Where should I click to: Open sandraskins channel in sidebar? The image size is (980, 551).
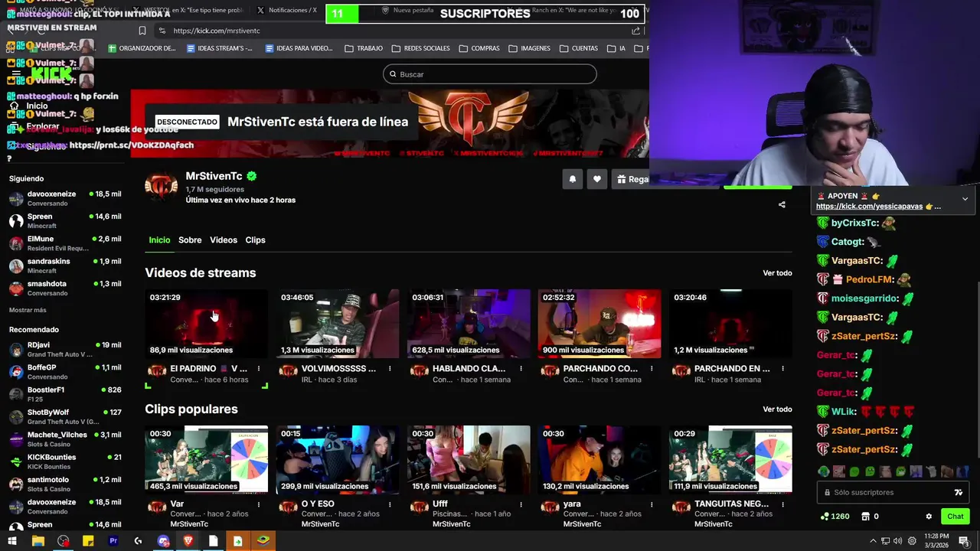coord(65,266)
